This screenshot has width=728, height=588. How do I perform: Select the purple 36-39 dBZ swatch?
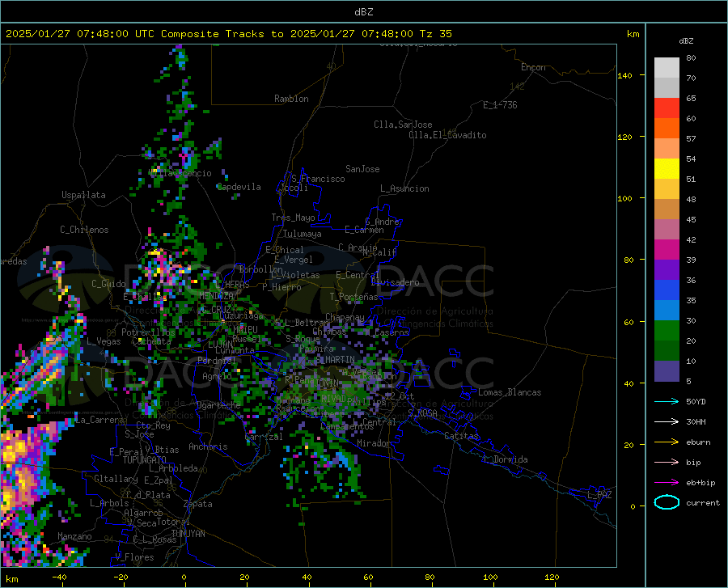667,270
